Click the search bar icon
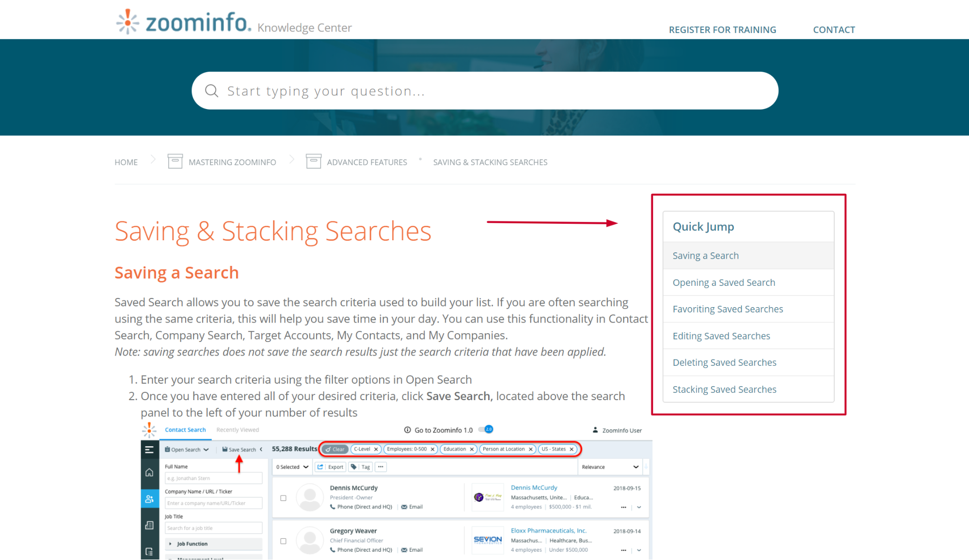The height and width of the screenshot is (560, 969). click(x=212, y=92)
